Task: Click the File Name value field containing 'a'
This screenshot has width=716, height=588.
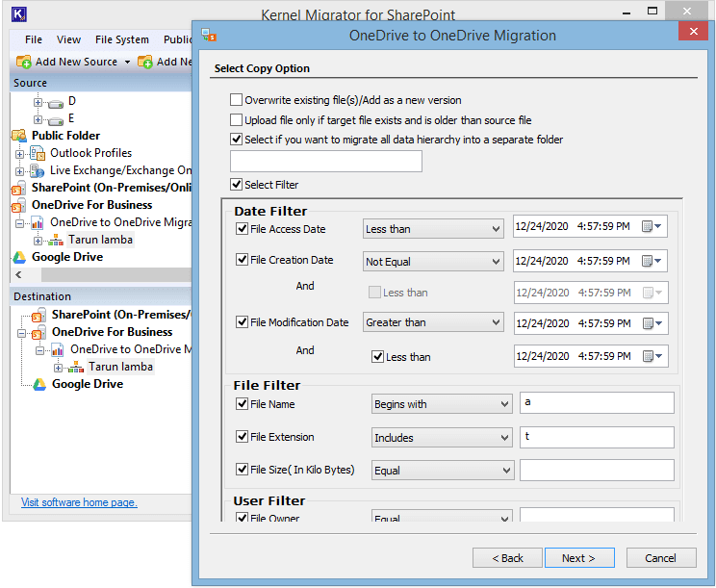Action: 597,402
